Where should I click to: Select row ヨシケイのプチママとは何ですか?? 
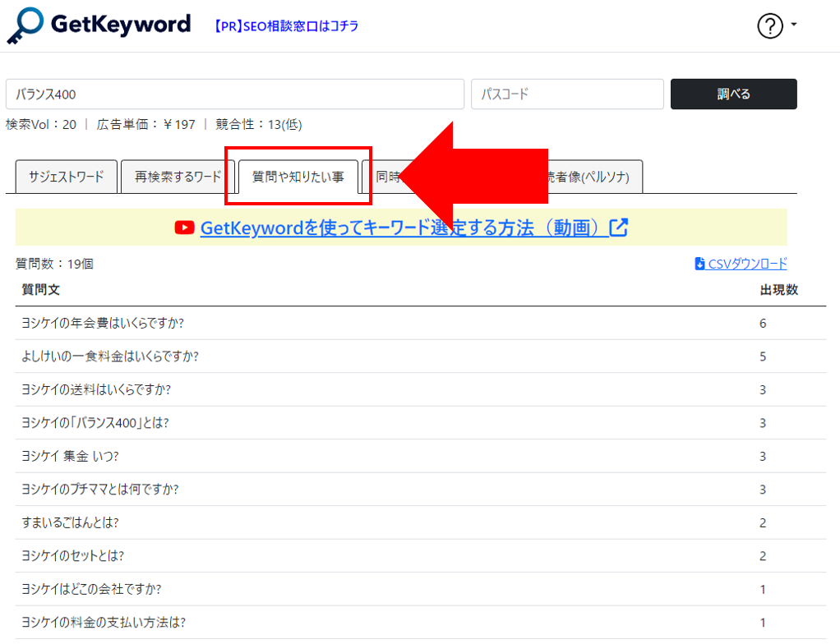[x=421, y=489]
